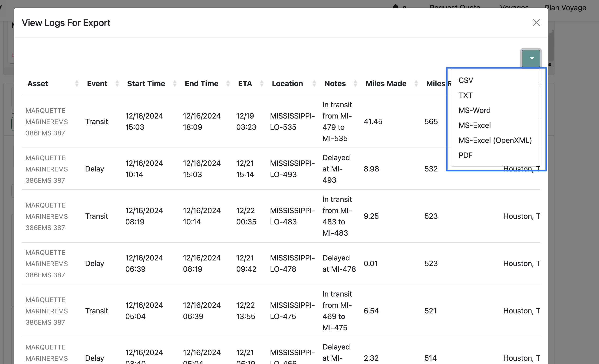Viewport: 599px width, 364px height.
Task: Open Plan Voyage in top navigation
Action: [565, 8]
